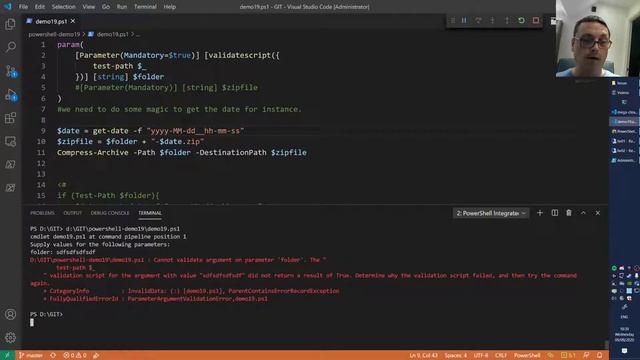
Task: Open the Remote Explorer view
Action: click(11, 142)
